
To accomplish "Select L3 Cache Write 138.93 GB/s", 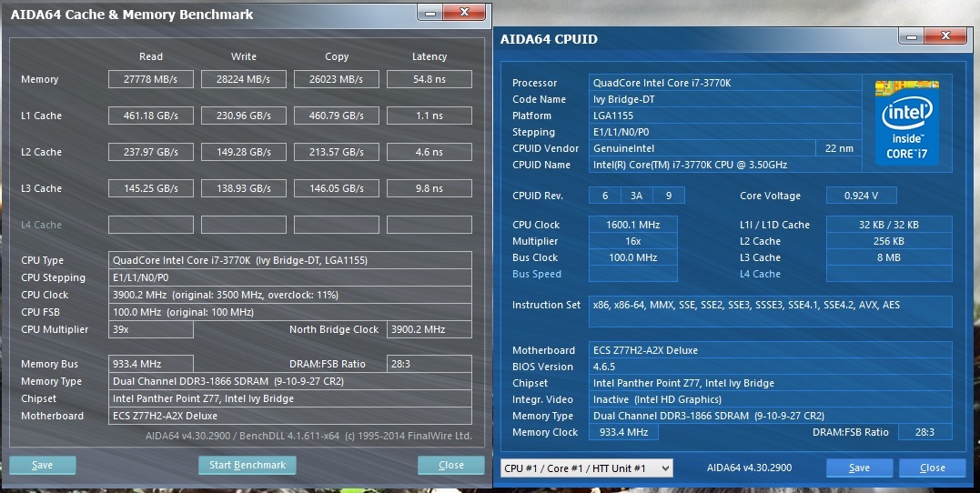I will (244, 188).
